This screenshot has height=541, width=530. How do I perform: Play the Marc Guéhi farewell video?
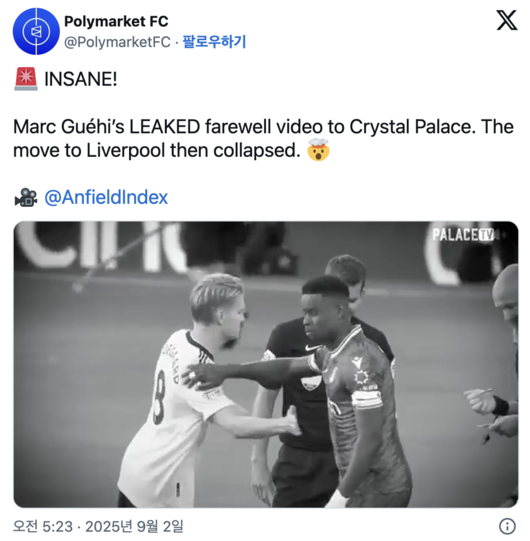(266, 364)
